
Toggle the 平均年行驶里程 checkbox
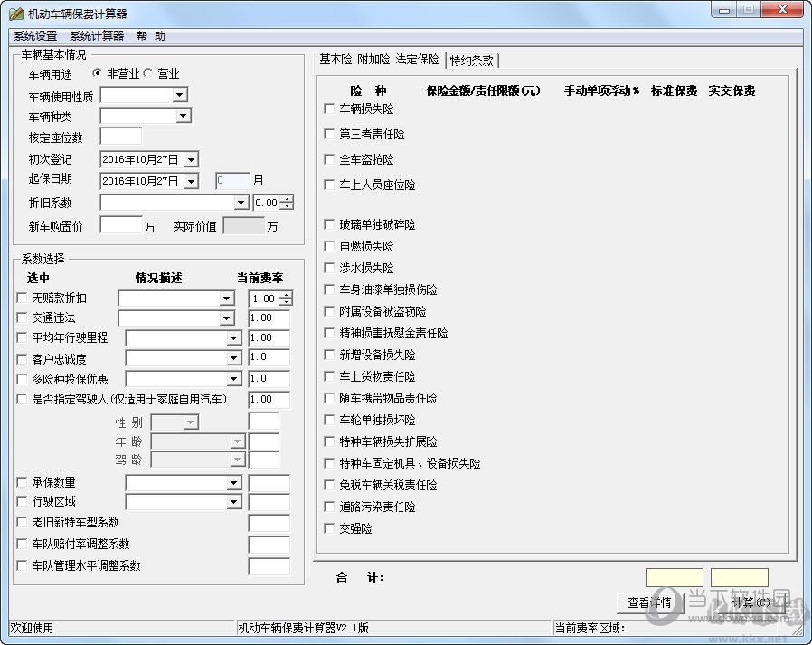[x=22, y=337]
